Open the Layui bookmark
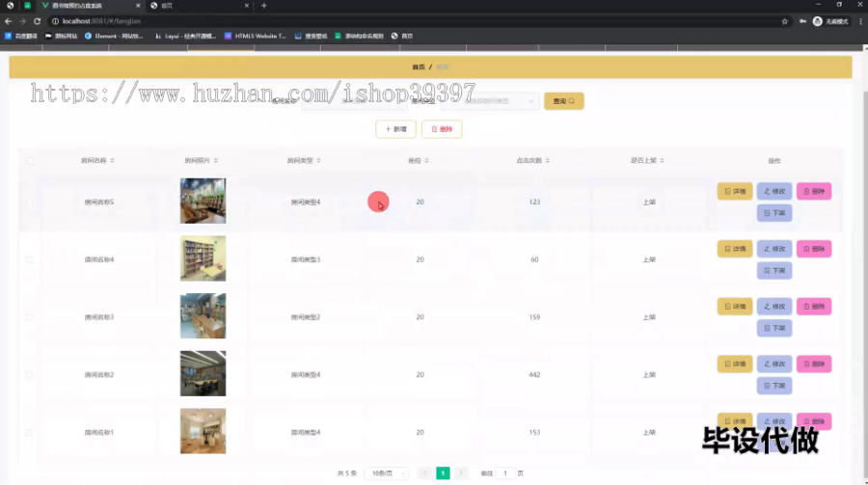The height and width of the screenshot is (485, 868). click(x=185, y=36)
